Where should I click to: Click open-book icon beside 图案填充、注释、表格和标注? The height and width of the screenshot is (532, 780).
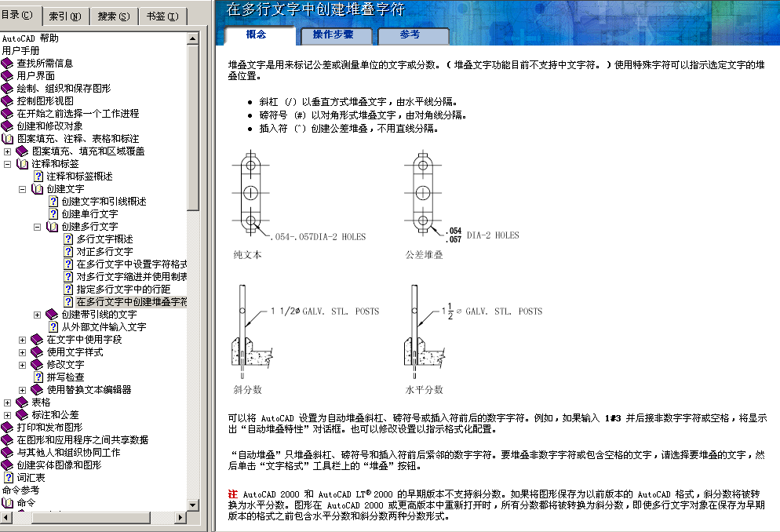8,139
